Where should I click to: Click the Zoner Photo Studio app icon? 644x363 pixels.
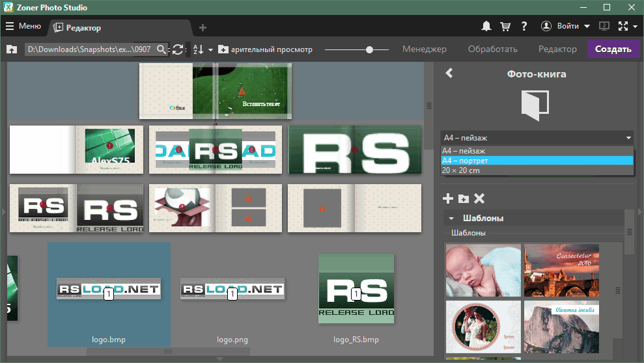[8, 7]
